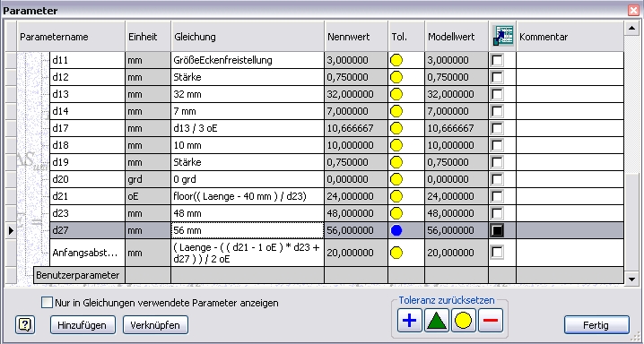
Task: Click the Nennwert column header
Action: click(356, 37)
